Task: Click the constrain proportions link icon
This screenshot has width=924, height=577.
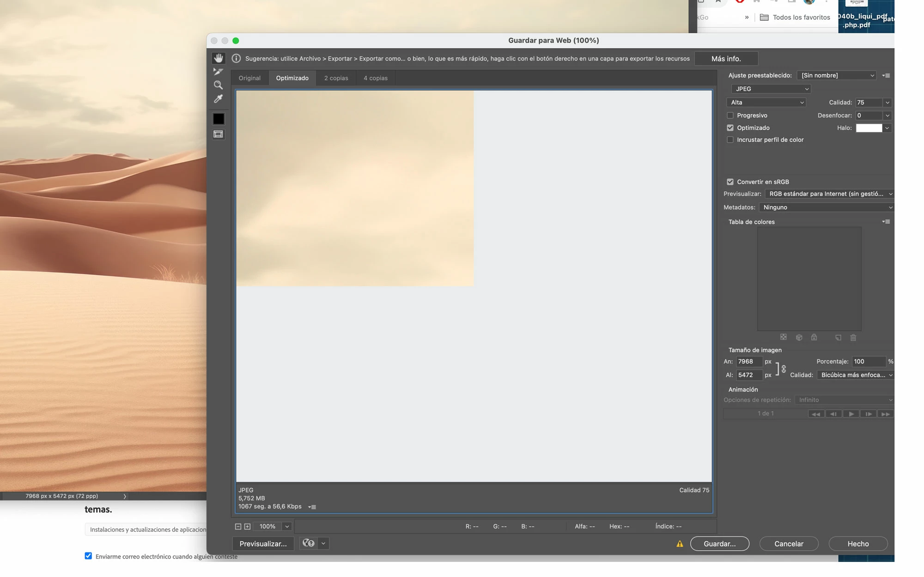Action: coord(783,369)
